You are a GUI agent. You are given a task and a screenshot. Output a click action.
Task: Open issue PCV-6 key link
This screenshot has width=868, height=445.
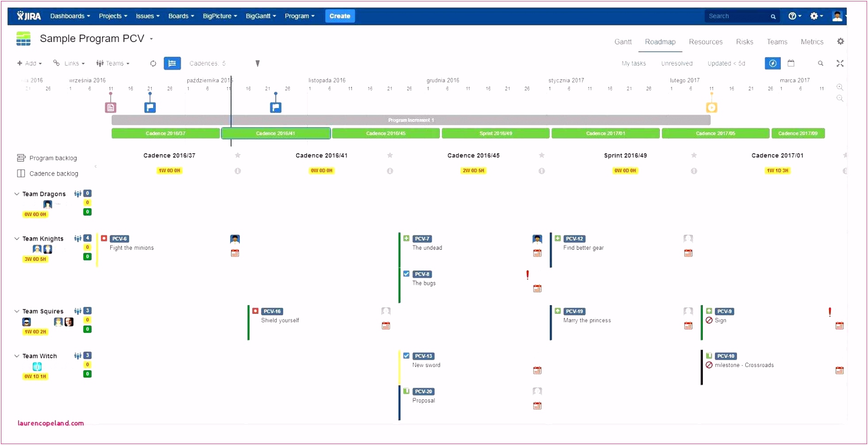[x=119, y=239]
